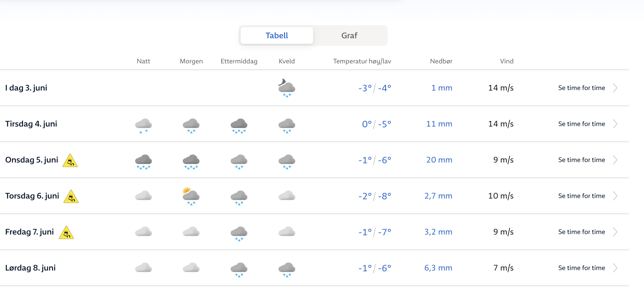Click the Lørdag 8. juni day label
The image size is (644, 291).
(31, 268)
